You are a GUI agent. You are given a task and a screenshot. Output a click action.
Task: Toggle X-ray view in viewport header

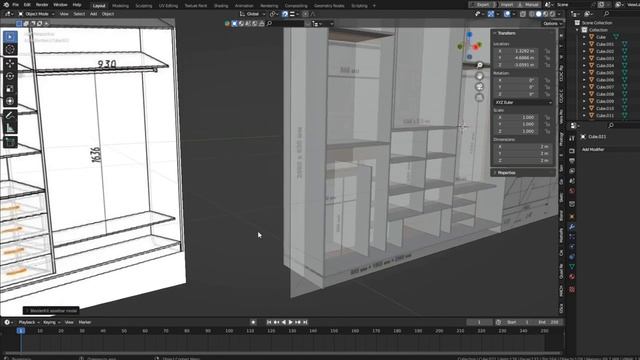coord(523,14)
